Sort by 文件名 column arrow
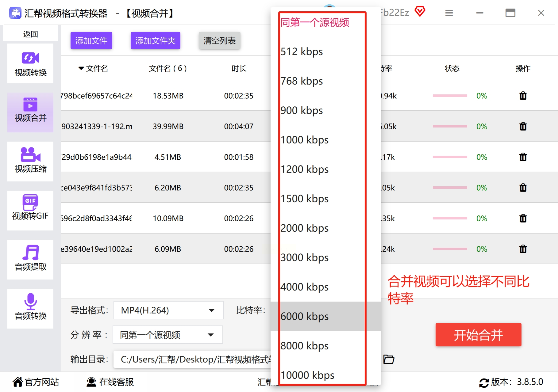558x392 pixels. click(x=81, y=68)
